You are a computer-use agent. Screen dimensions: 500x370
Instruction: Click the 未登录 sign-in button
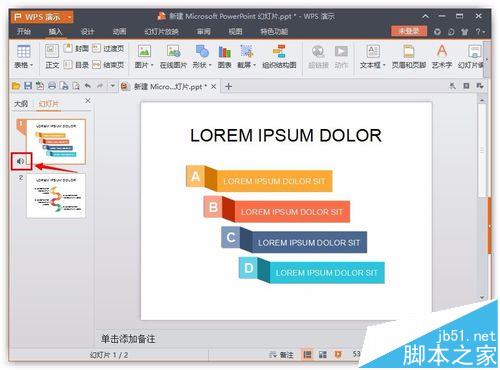[x=409, y=31]
